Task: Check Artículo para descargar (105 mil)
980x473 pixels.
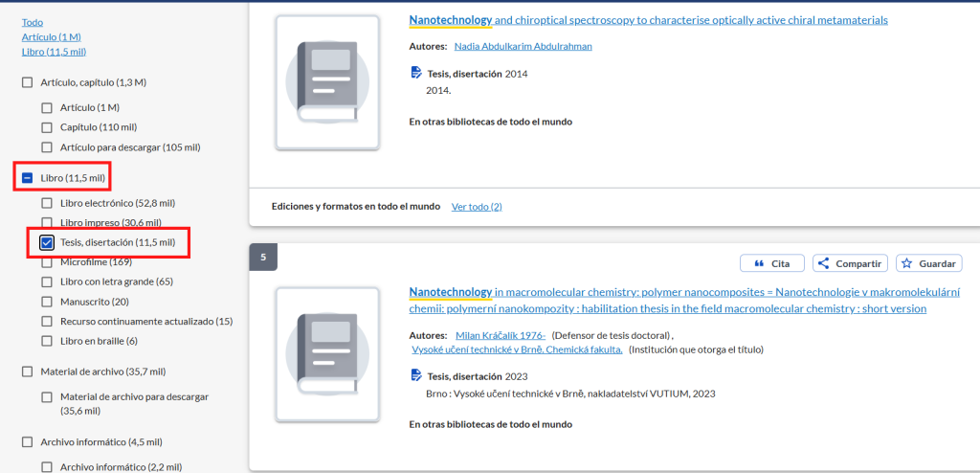Action: 47,147
